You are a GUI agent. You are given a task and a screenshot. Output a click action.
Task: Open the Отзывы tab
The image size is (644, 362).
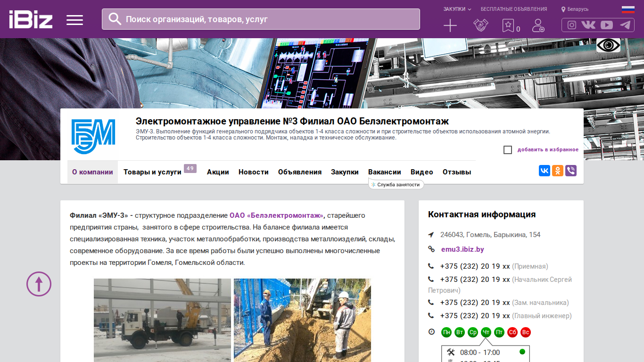[x=457, y=172]
